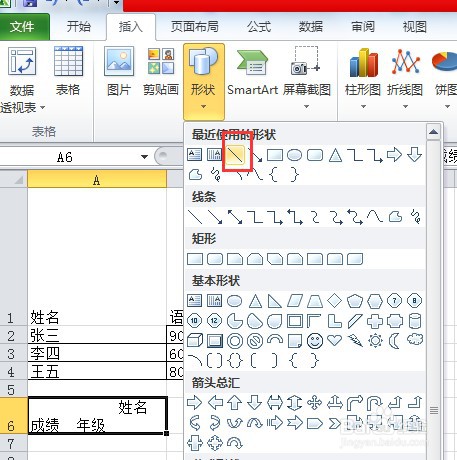Open the 文件 file tab

24,27
